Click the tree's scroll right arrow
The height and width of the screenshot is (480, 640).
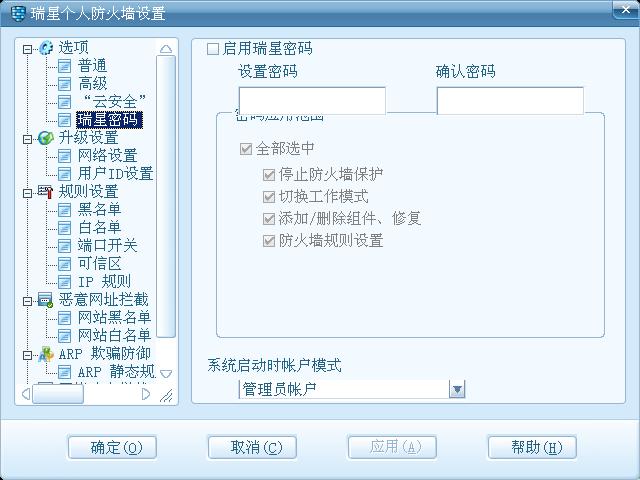146,394
